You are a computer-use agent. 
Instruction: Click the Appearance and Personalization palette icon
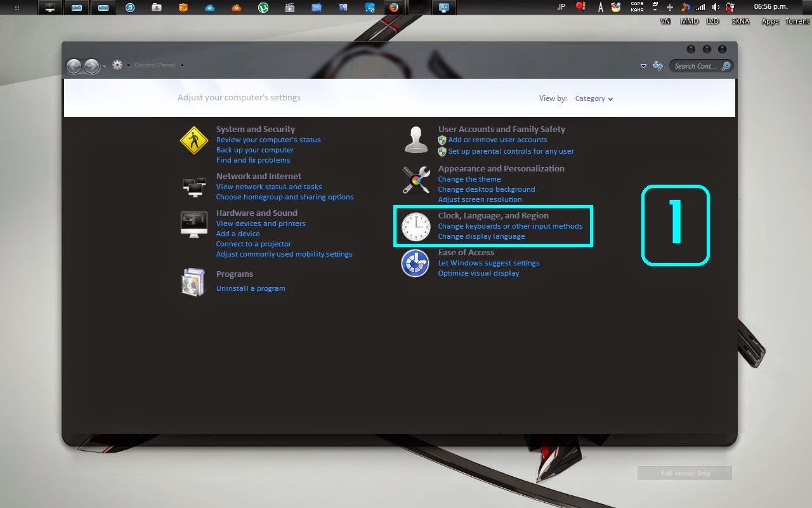415,180
